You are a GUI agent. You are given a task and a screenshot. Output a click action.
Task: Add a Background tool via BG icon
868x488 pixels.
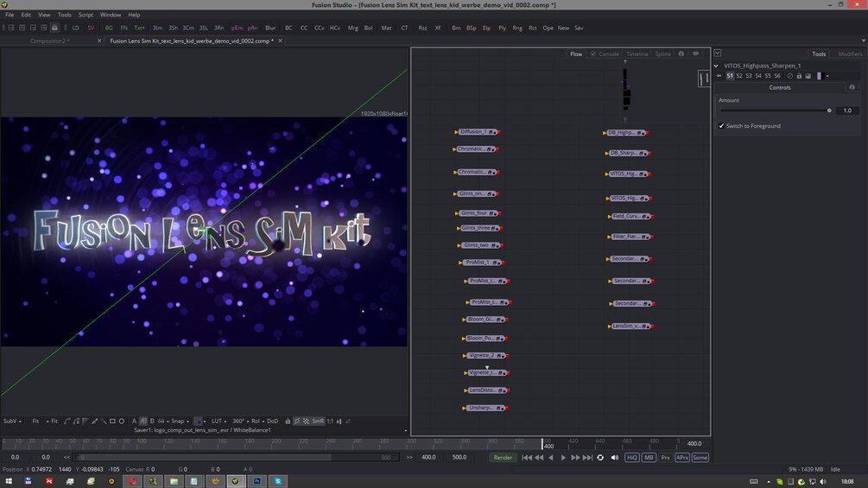coord(109,28)
